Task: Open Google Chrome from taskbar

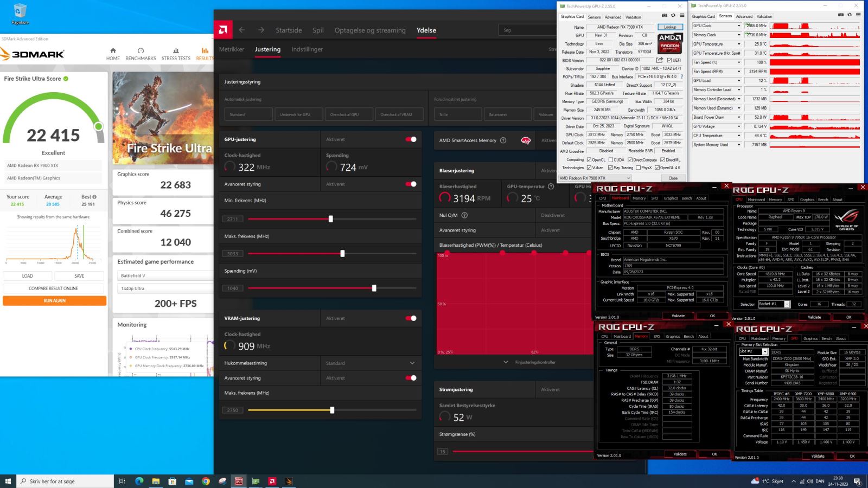Action: 206,481
